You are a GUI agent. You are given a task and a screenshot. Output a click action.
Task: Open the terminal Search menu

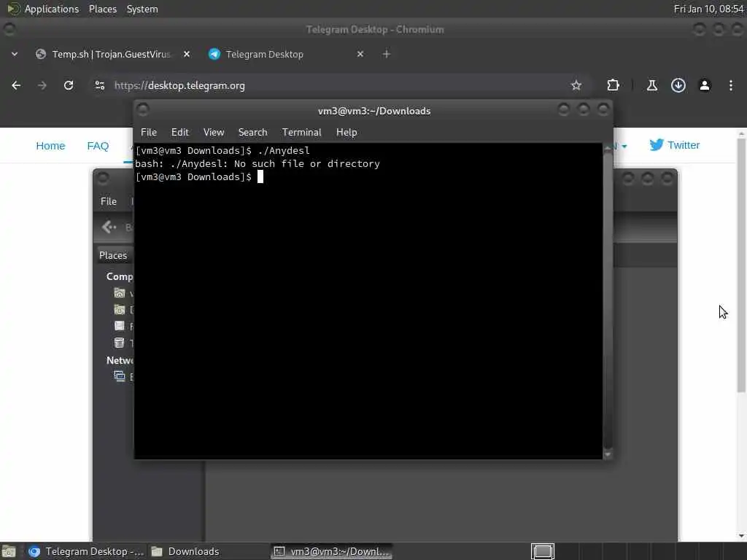(252, 133)
